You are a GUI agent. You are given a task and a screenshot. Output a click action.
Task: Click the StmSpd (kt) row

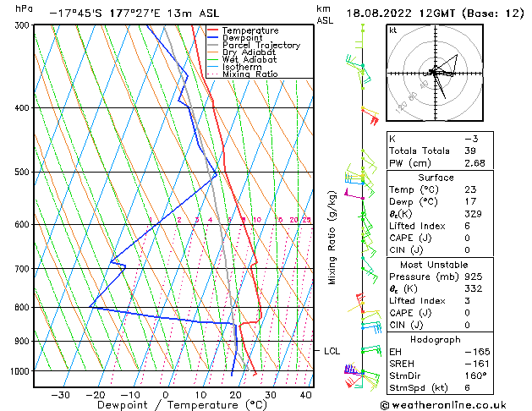(440, 388)
